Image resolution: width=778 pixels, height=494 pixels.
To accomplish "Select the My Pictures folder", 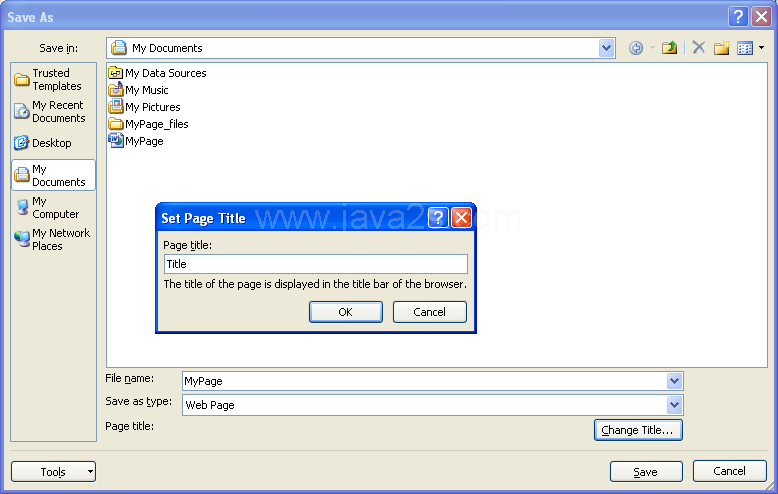I will pos(144,107).
